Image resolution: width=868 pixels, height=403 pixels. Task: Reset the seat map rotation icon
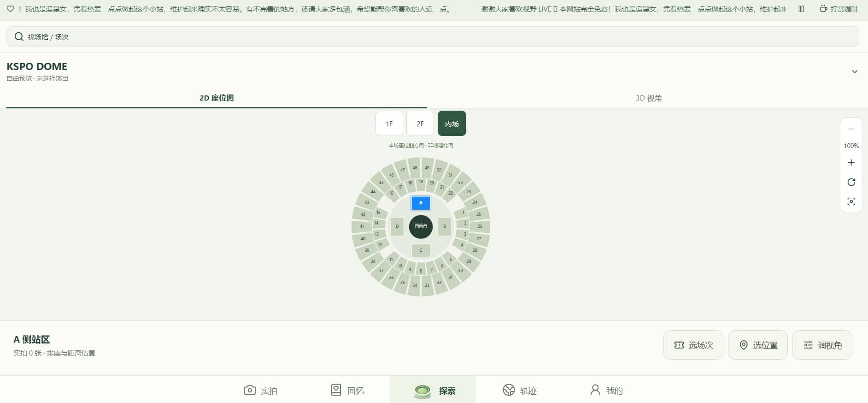click(851, 182)
